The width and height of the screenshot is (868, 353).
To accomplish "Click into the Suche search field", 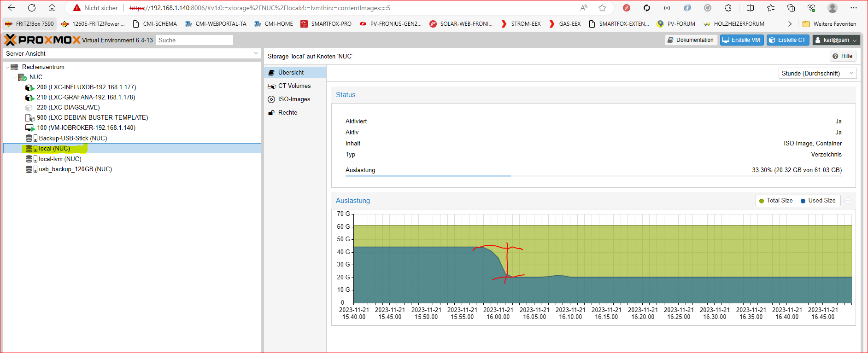I will [194, 40].
